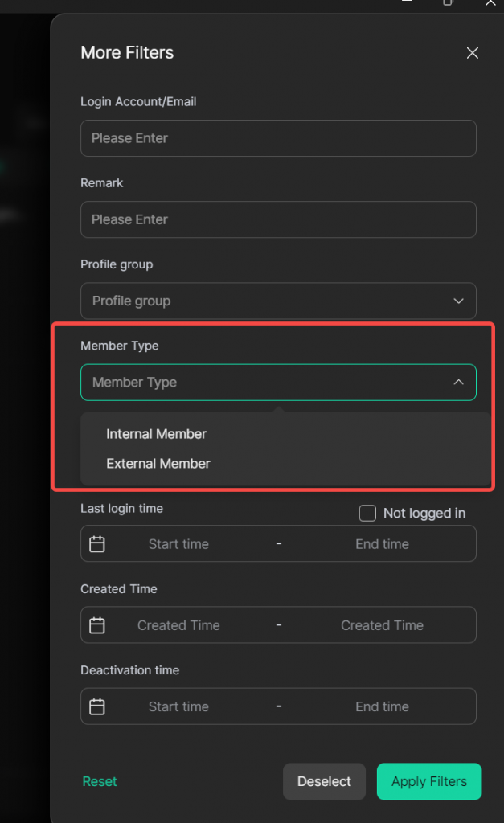
Task: Set the first Created Time field
Action: click(x=178, y=625)
